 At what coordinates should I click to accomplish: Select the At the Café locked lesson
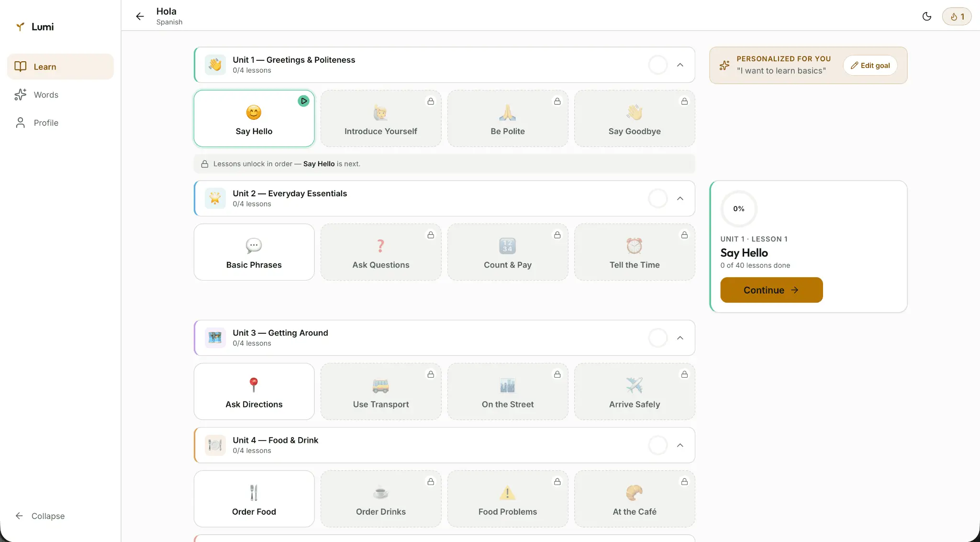click(x=635, y=498)
